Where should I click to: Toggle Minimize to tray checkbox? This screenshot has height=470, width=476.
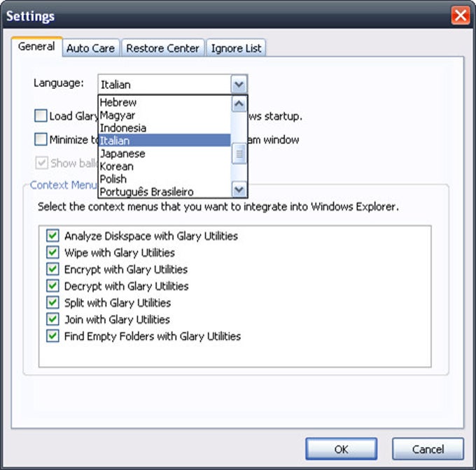point(41,139)
